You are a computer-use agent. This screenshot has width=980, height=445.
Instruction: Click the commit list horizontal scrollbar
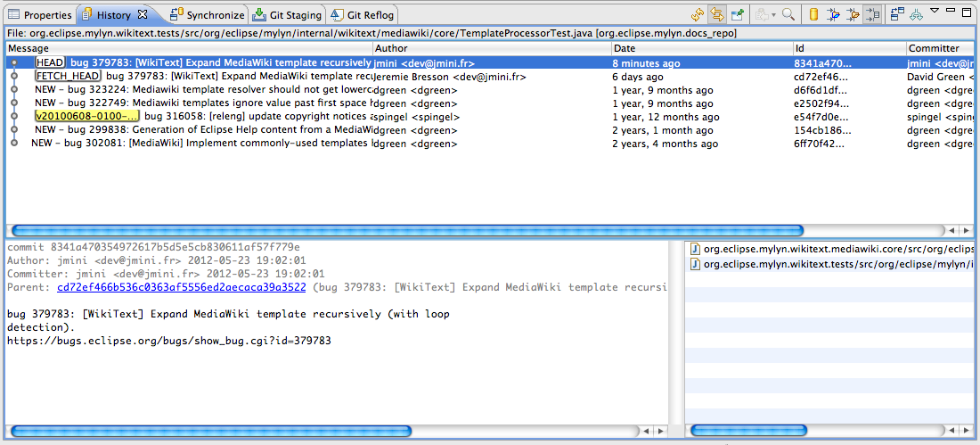407,230
